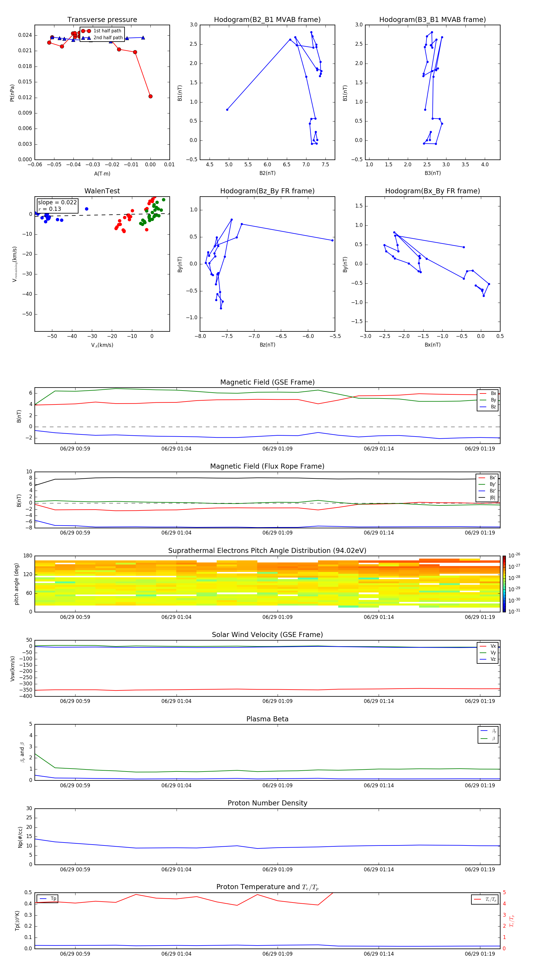The image size is (535, 980).
Task: Click the |B| legend entry in Flux Rope panel
Action: 487,498
